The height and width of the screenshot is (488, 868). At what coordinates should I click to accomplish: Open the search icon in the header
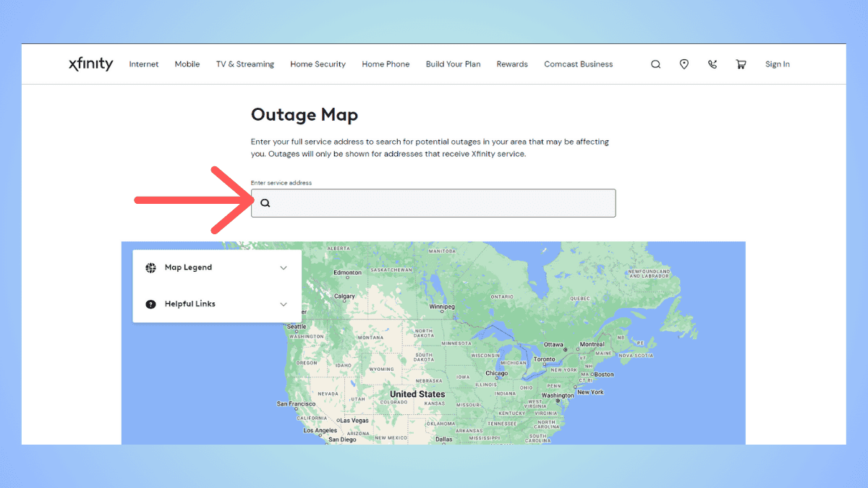655,64
